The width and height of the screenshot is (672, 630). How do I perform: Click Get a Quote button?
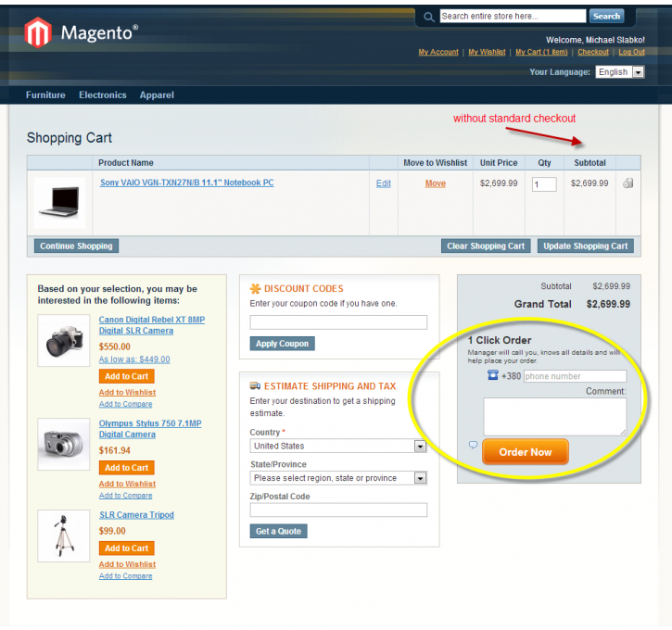(279, 531)
